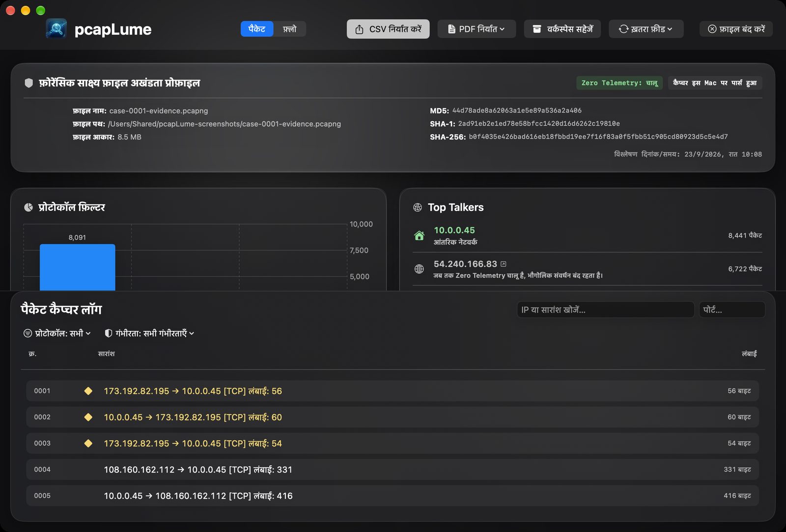Click the SHA-256 hash value

(598, 137)
